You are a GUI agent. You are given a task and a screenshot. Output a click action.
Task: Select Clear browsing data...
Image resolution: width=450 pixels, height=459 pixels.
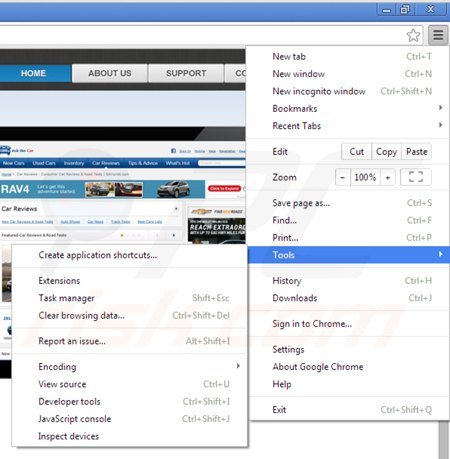point(130,315)
